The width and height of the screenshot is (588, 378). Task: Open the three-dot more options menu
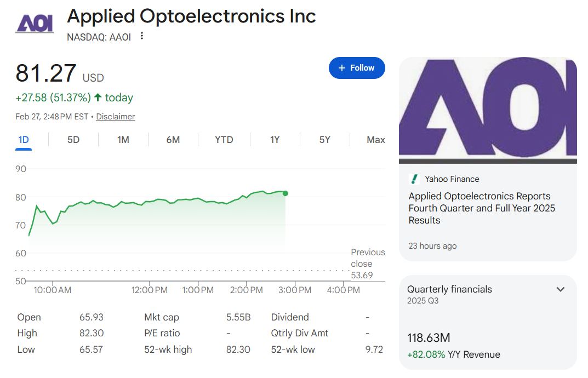click(142, 36)
